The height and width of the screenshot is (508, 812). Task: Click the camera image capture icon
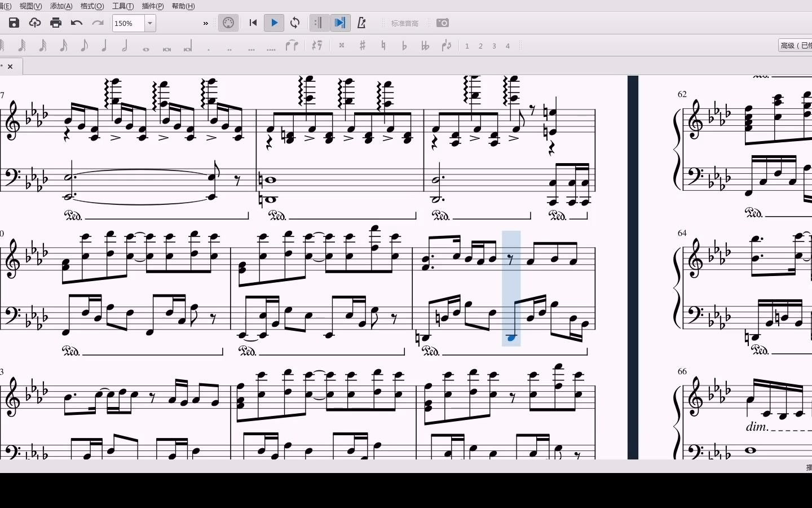coord(443,23)
